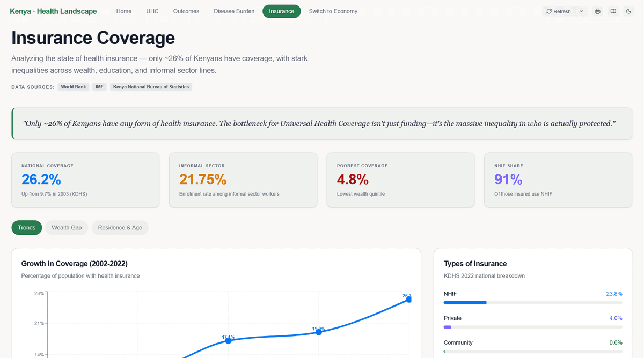Click 'Up from 9.7% in 2003 (KDHS)' text

[54, 194]
